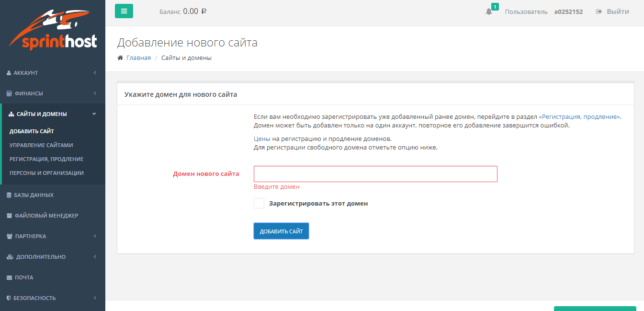Image resolution: width=644 pixels, height=311 pixels.
Task: Click the new site domain input field
Action: [x=375, y=174]
